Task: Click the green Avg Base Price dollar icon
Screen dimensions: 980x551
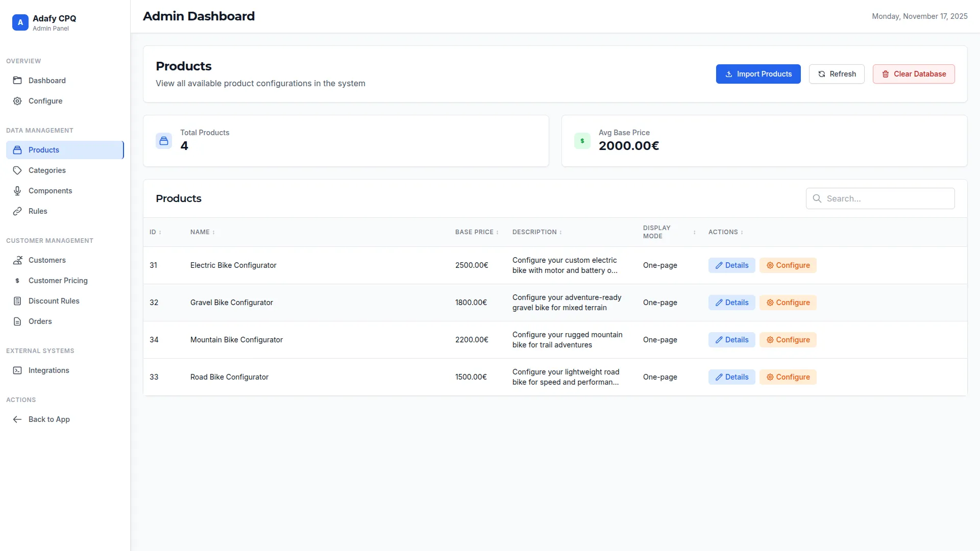Action: (582, 141)
